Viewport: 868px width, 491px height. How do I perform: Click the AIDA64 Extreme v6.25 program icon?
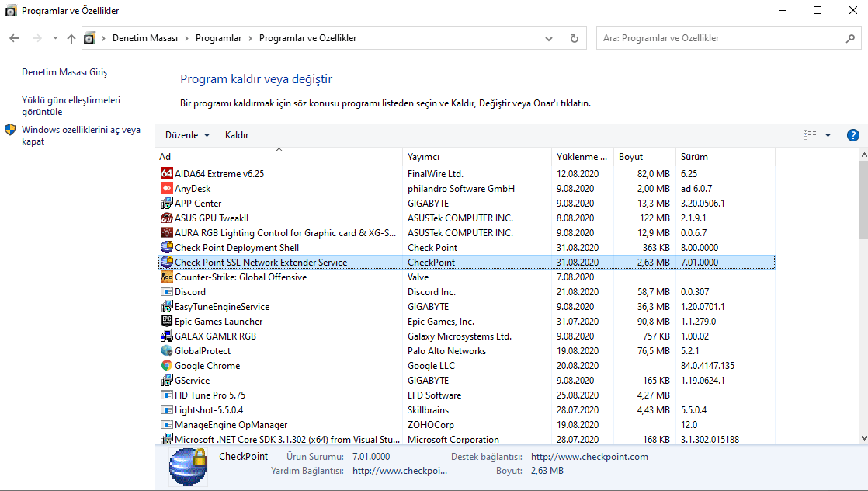(167, 173)
